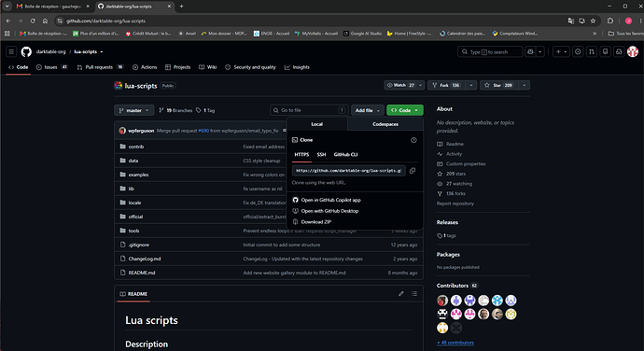Click the clone help question icon
Image resolution: width=644 pixels, height=351 pixels.
(413, 140)
